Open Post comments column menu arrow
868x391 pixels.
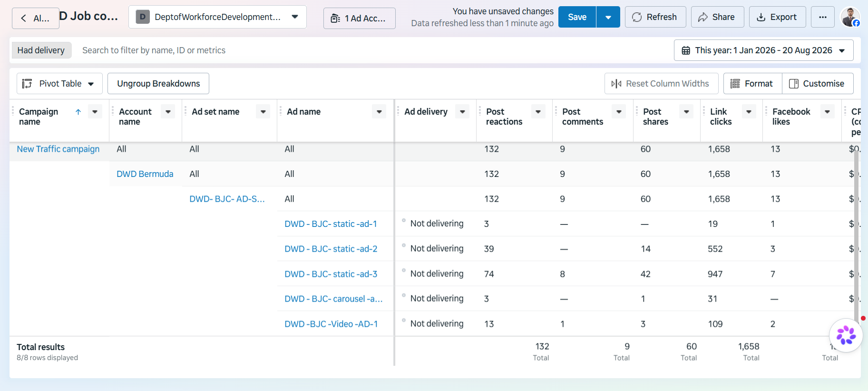tap(619, 112)
